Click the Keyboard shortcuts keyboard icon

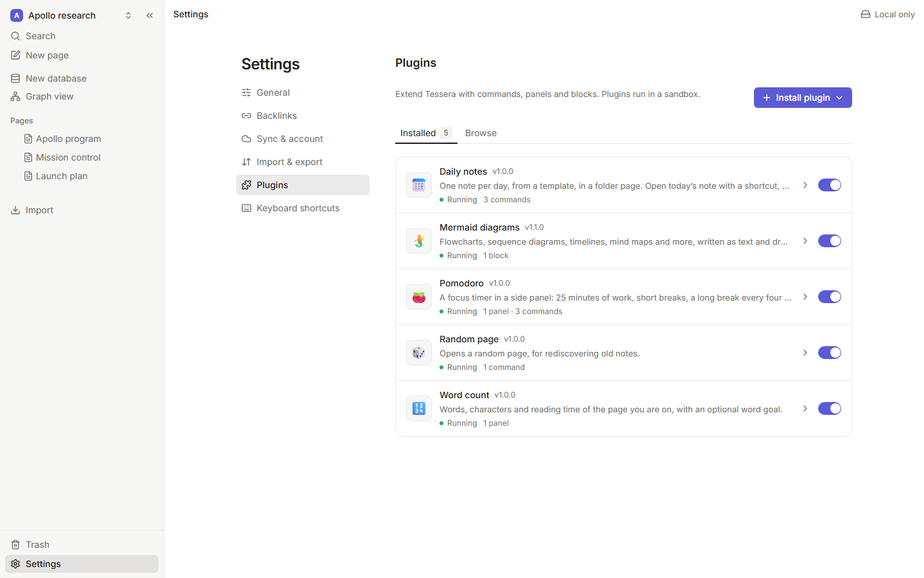[x=246, y=208]
